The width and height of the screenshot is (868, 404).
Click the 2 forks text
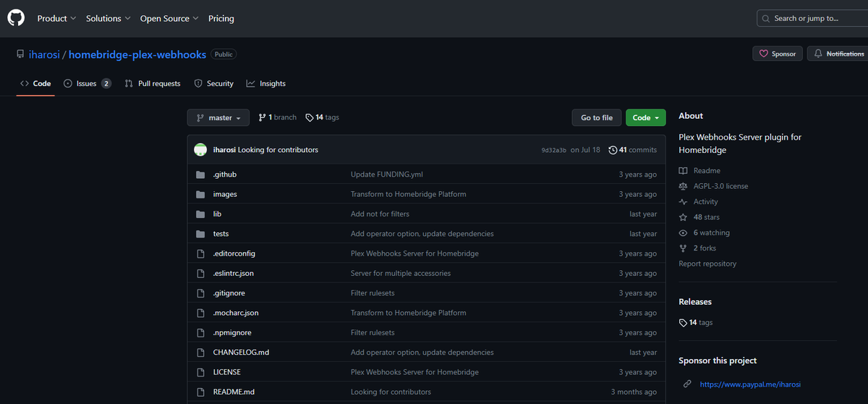(705, 248)
